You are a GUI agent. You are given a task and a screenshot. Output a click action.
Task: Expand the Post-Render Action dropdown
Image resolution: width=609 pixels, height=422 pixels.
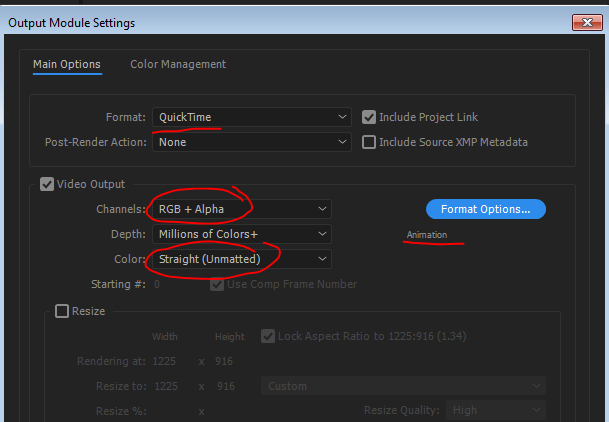pos(252,142)
